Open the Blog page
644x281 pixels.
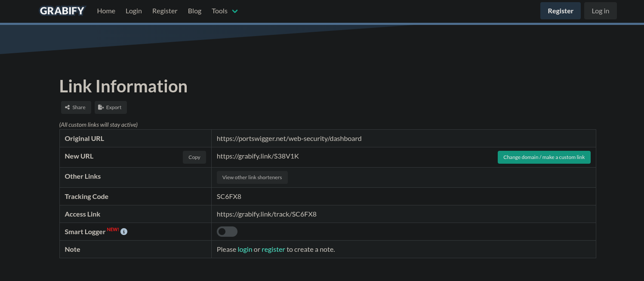[194, 11]
